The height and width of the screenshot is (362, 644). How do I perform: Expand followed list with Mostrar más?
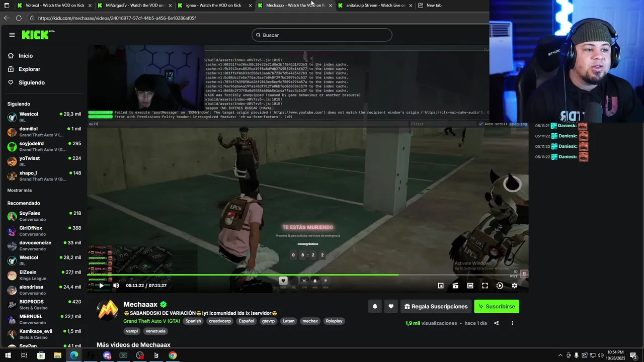point(20,191)
